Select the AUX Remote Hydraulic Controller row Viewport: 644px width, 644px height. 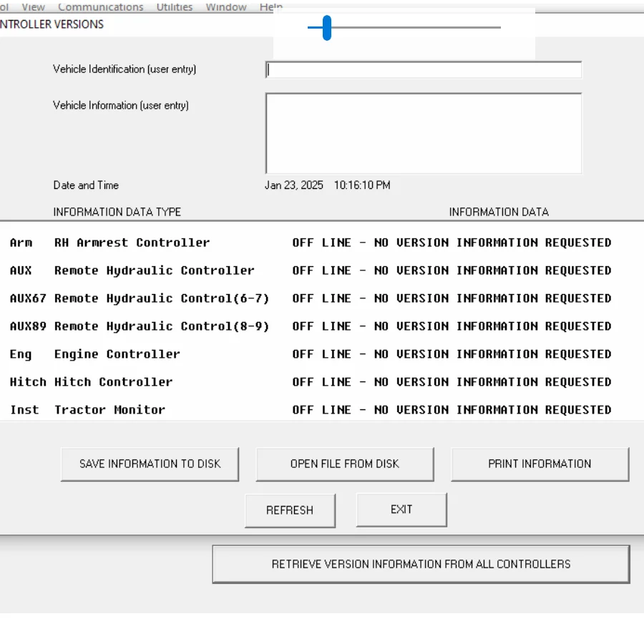pos(311,270)
